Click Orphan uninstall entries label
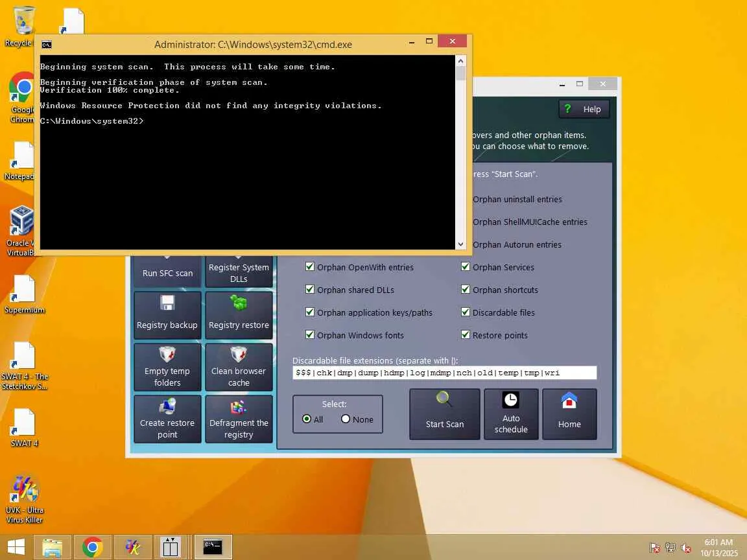Screen dimensions: 747x560 pos(517,200)
